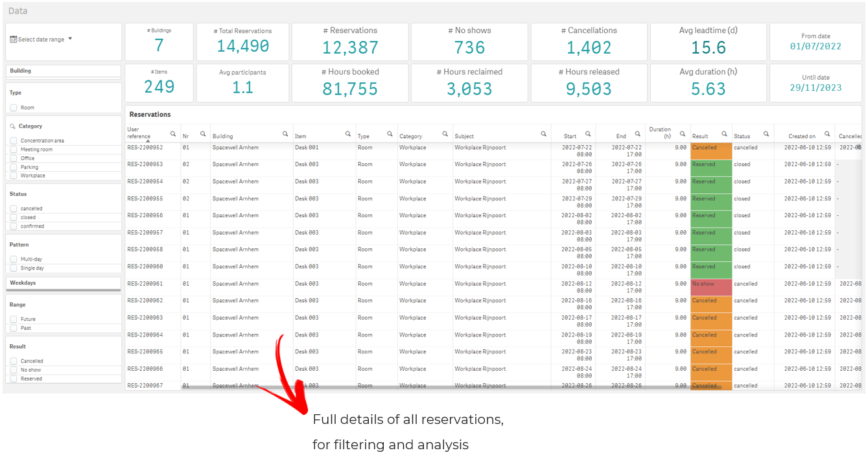This screenshot has height=457, width=868.
Task: Search the User reference column
Action: click(x=173, y=134)
